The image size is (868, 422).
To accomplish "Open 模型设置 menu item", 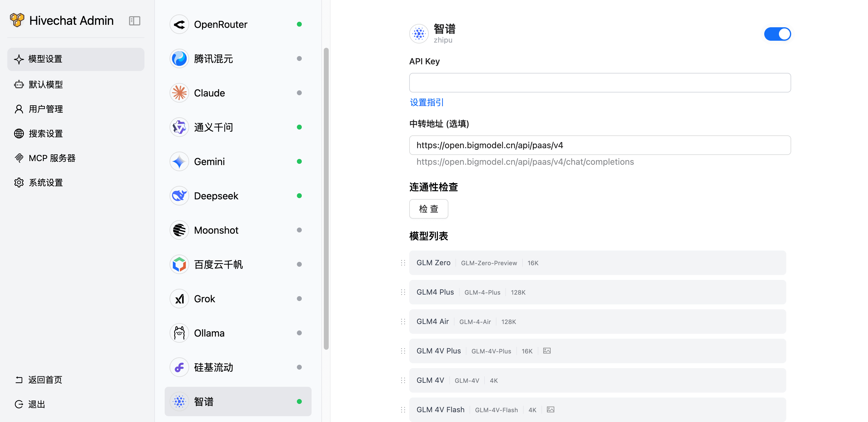I will coord(76,59).
